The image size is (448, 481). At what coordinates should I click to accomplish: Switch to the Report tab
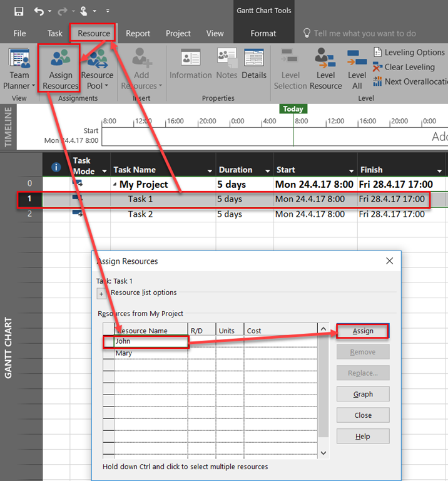(x=138, y=33)
